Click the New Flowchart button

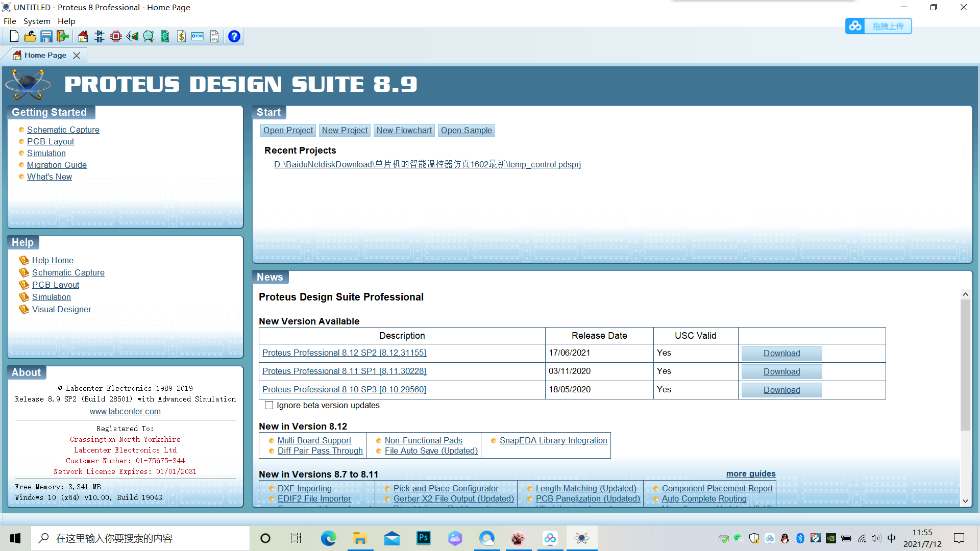point(404,130)
